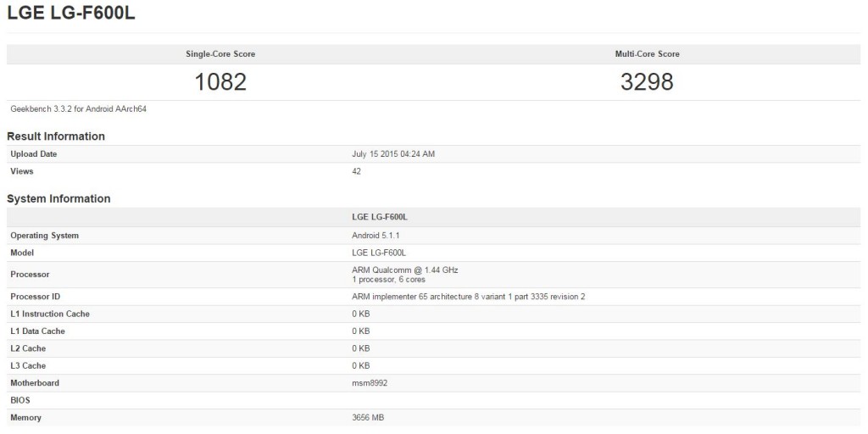Screen dimensions: 868x434
Task: Click the Result Information heading
Action: coord(56,136)
